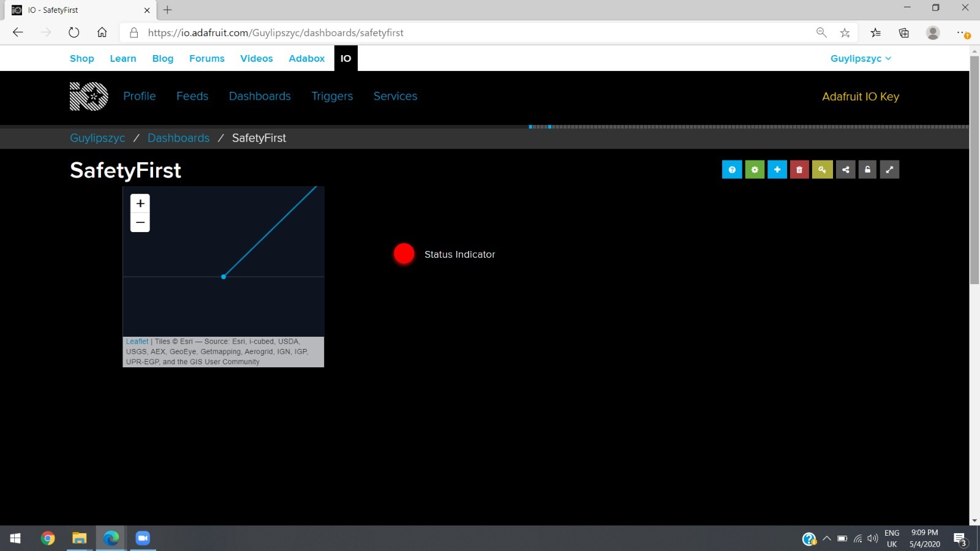Open the Wi-Fi network tray icon
Screen dimensions: 980x551
pyautogui.click(x=858, y=539)
